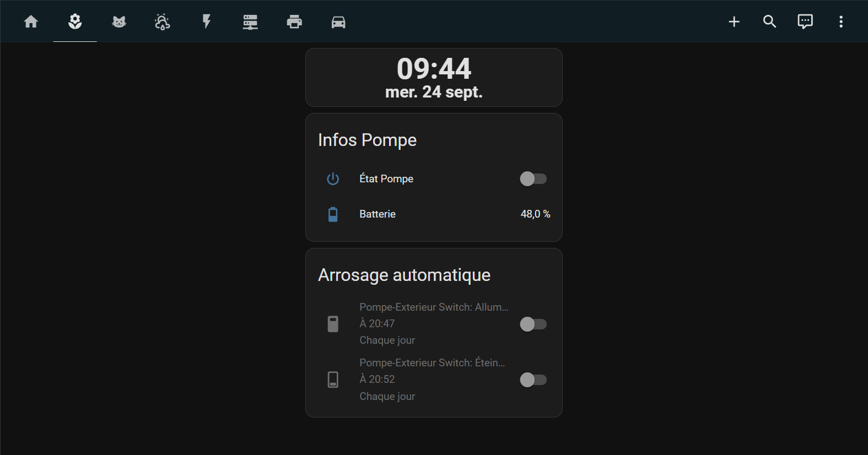Go to the lightning bolt energy tab
868x455 pixels.
tap(207, 21)
